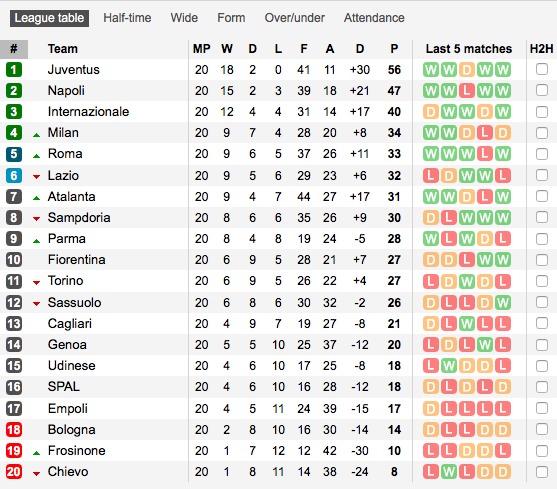Click the red position 20 badge
Screen dimensions: 557x489
tap(14, 472)
